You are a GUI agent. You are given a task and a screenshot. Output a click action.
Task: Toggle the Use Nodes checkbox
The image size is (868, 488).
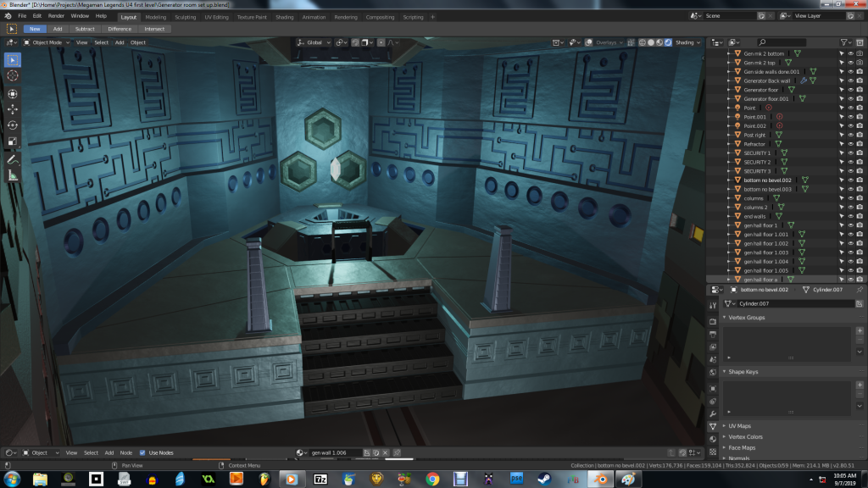pyautogui.click(x=142, y=452)
